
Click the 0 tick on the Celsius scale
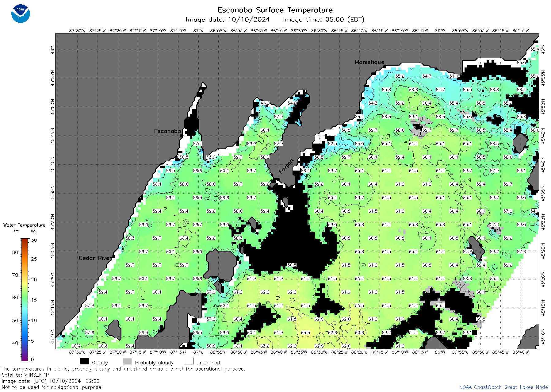33,359
